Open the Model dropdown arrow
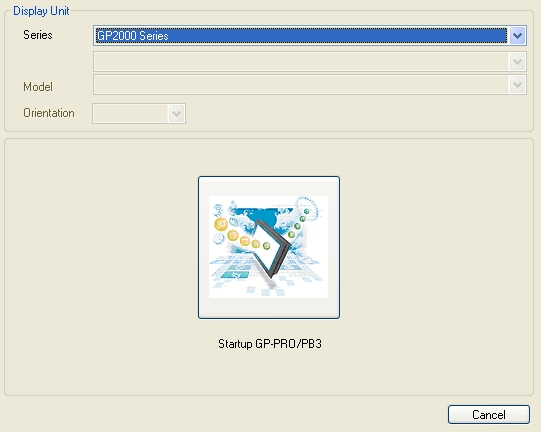Image resolution: width=541 pixels, height=432 pixels. coord(517,85)
